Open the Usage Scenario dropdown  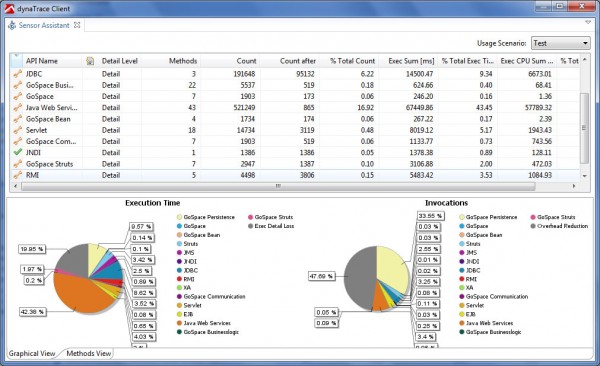pos(561,43)
